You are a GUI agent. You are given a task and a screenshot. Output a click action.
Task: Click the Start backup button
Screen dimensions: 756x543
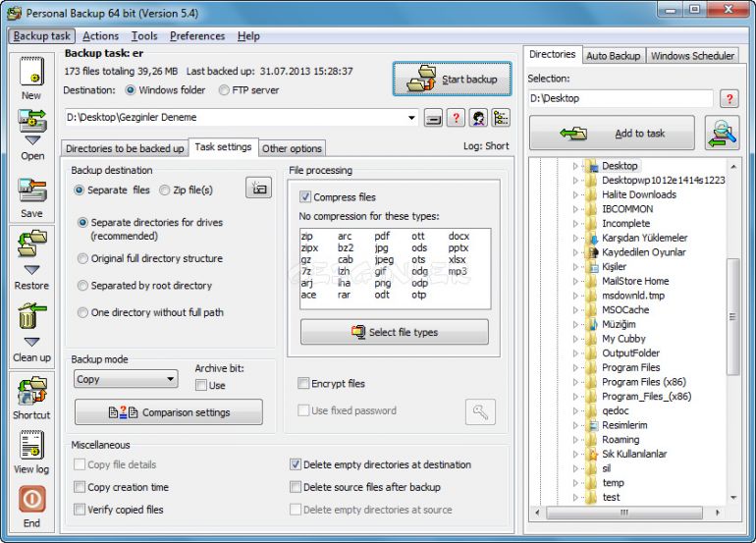(x=453, y=80)
